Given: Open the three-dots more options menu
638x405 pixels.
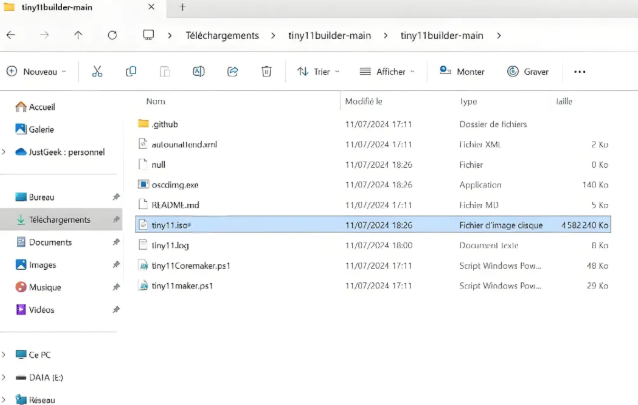Looking at the screenshot, I should pyautogui.click(x=579, y=72).
